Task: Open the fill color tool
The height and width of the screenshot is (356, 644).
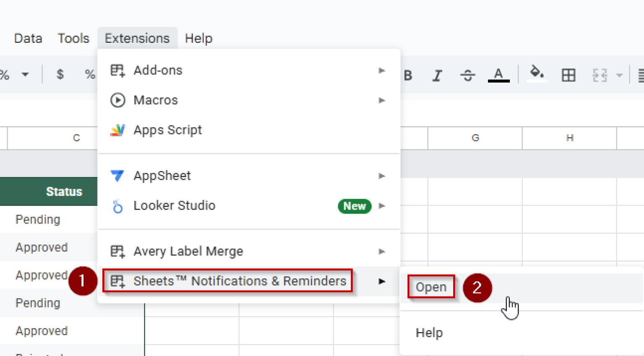Action: [x=537, y=75]
